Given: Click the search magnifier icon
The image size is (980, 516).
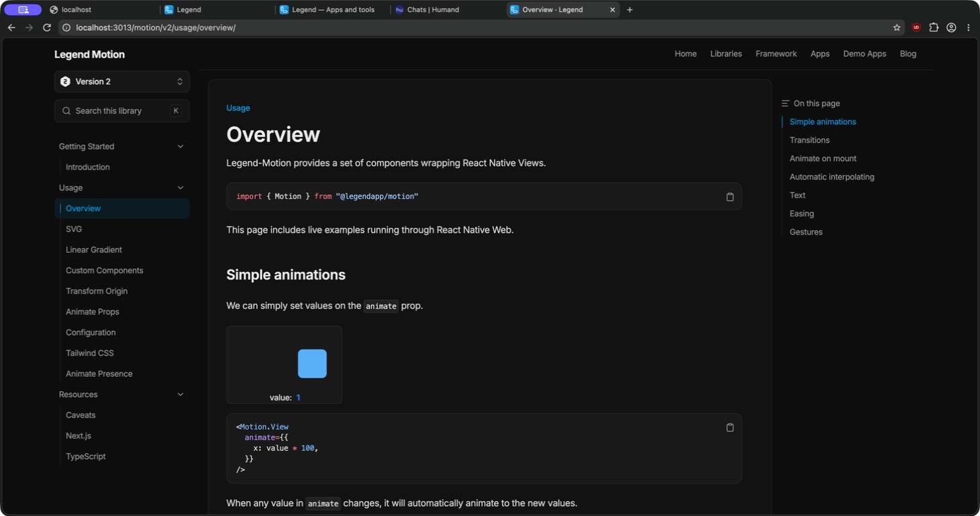Looking at the screenshot, I should 66,111.
